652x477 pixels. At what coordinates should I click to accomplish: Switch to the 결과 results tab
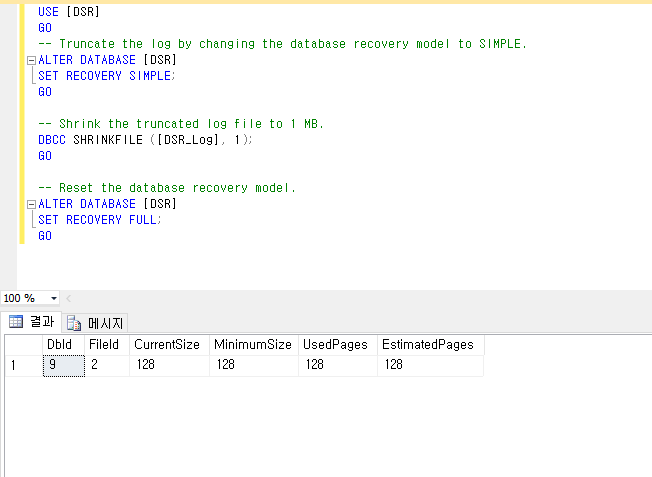coord(32,322)
